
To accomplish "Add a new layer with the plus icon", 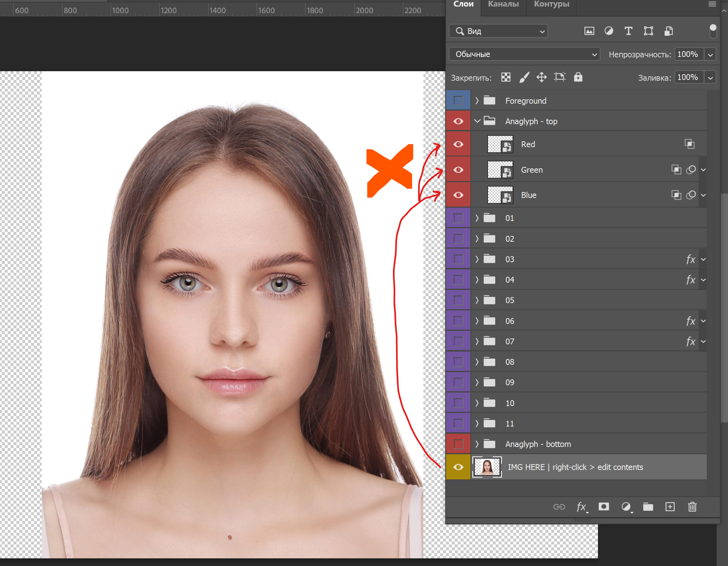I will [670, 507].
